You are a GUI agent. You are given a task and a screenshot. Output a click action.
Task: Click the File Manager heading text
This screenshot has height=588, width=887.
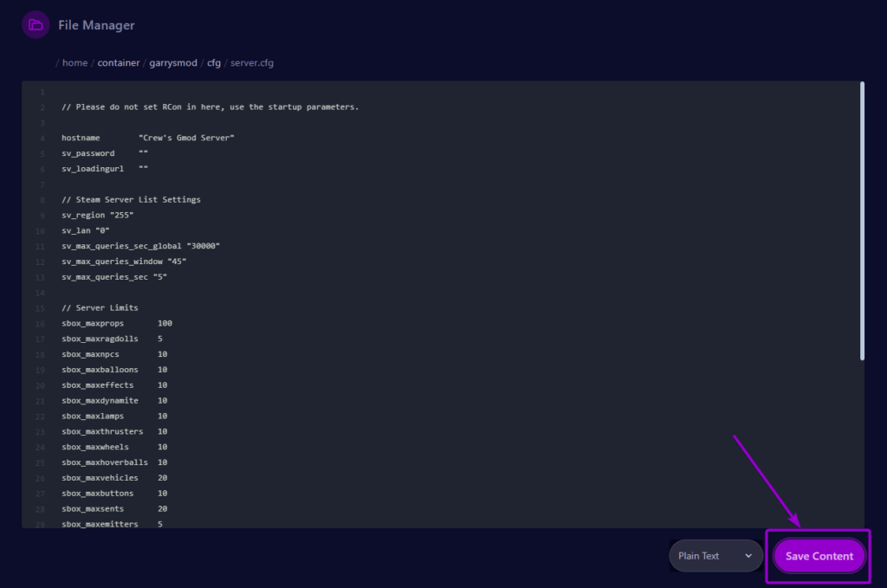point(96,25)
